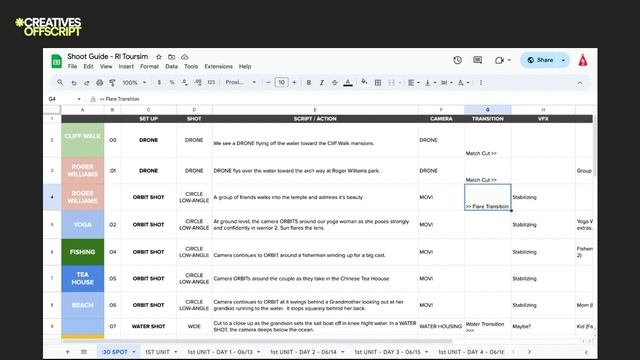Open text wrapping dropdown
The width and height of the screenshot is (640, 360).
447,82
